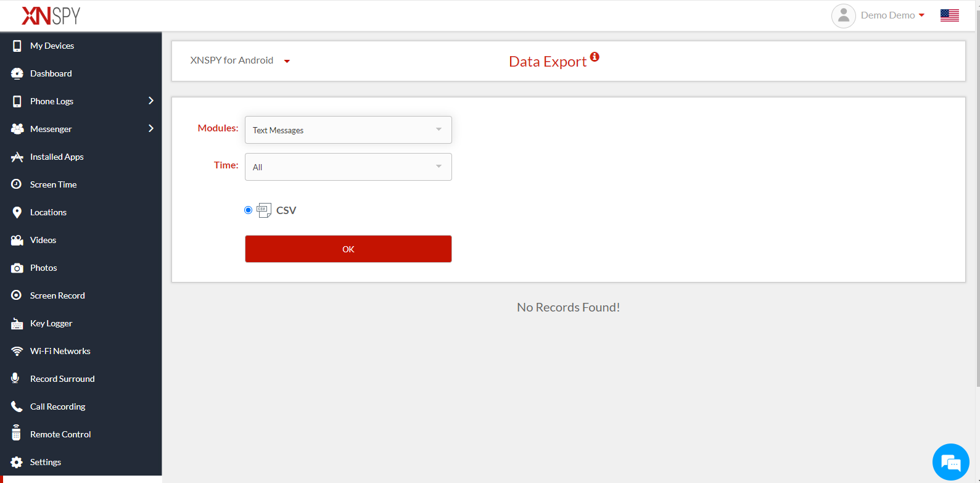Click the Record Surround microphone icon

pos(15,378)
